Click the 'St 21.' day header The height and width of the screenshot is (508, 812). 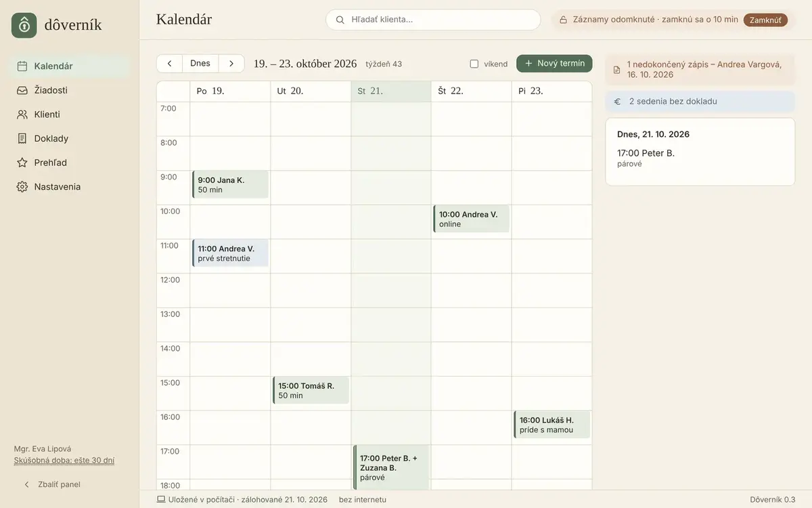(391, 91)
